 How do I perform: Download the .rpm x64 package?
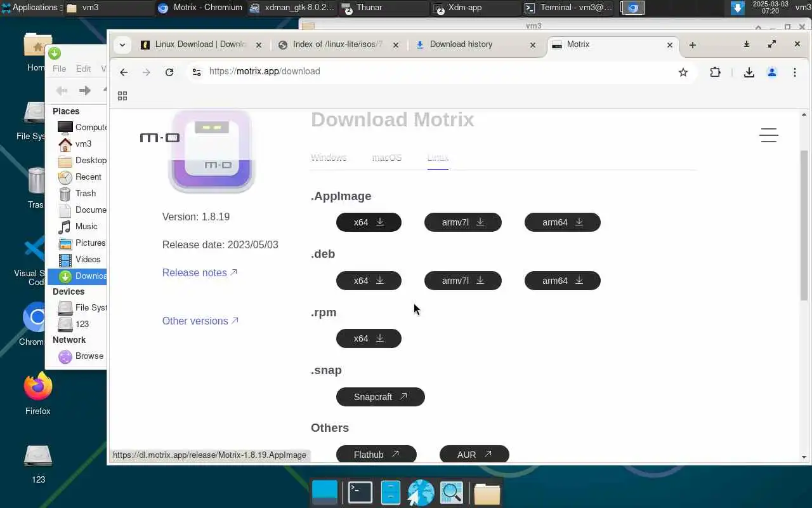click(369, 338)
